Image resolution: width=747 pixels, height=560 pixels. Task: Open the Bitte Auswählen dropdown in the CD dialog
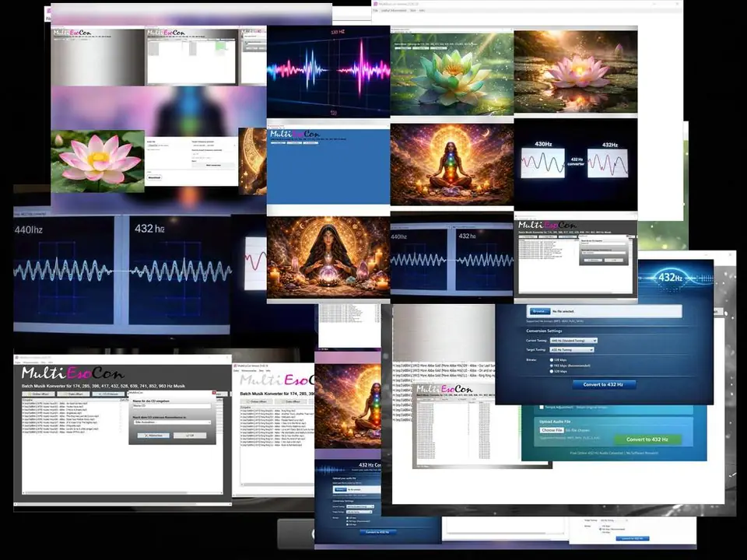pos(170,422)
